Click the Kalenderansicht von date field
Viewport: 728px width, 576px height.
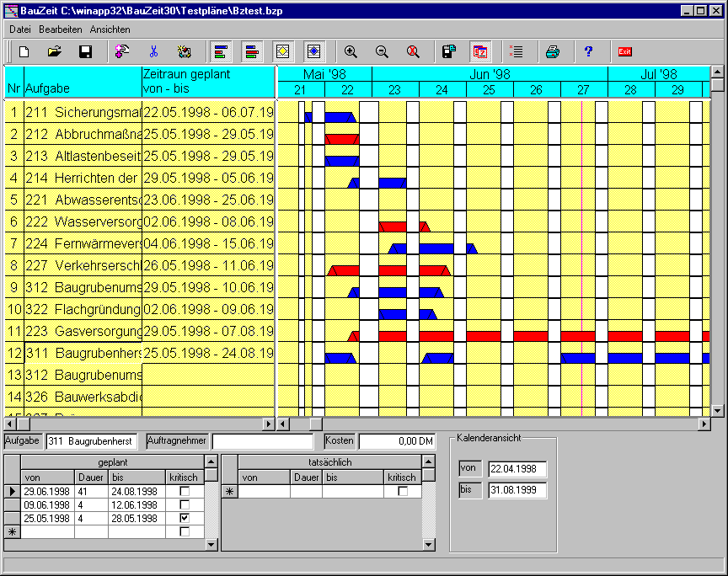click(517, 469)
